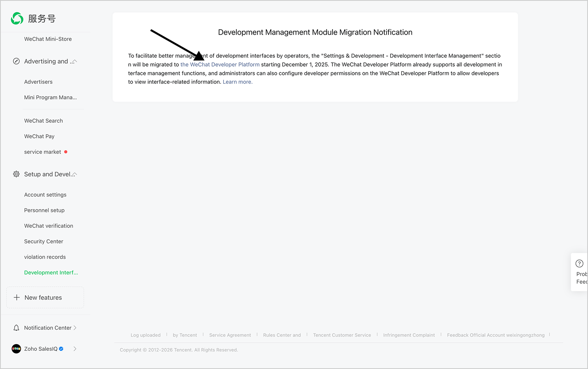Open WeChat verification page

pyautogui.click(x=49, y=226)
